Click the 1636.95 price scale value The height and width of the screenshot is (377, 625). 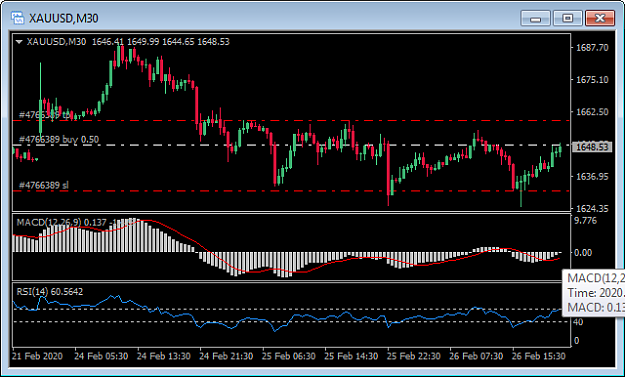pos(592,176)
